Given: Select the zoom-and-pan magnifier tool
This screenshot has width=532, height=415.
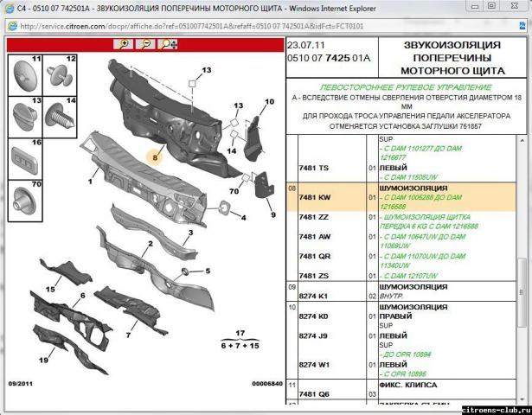Looking at the screenshot, I should click(x=168, y=44).
